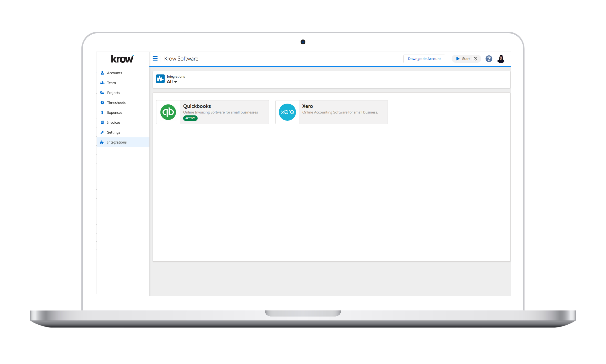Go to Team in the sidebar
The height and width of the screenshot is (364, 606).
[x=111, y=83]
